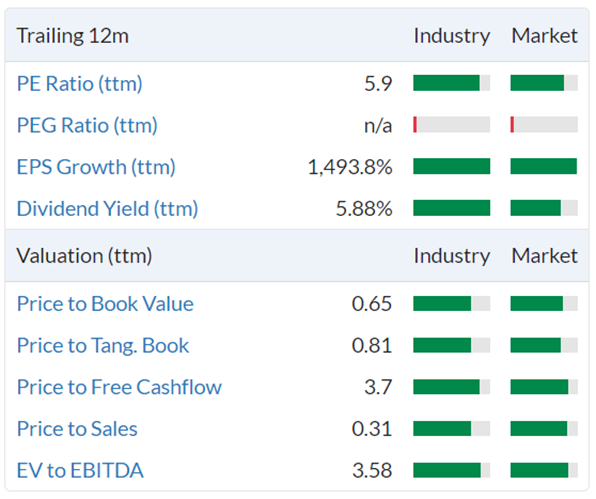Click the Price to Tang. Book Industry bar
This screenshot has width=596, height=499.
[x=452, y=345]
